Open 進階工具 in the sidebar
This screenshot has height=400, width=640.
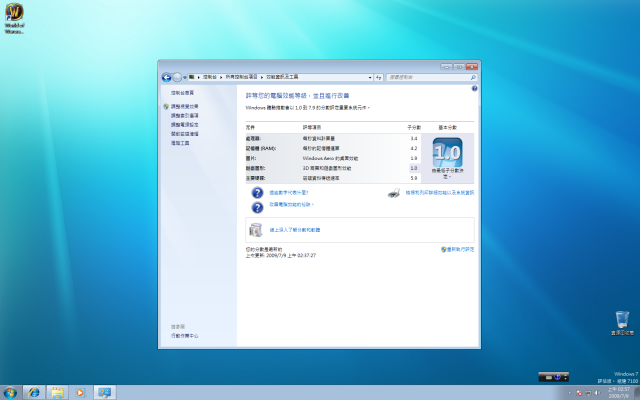tap(180, 143)
